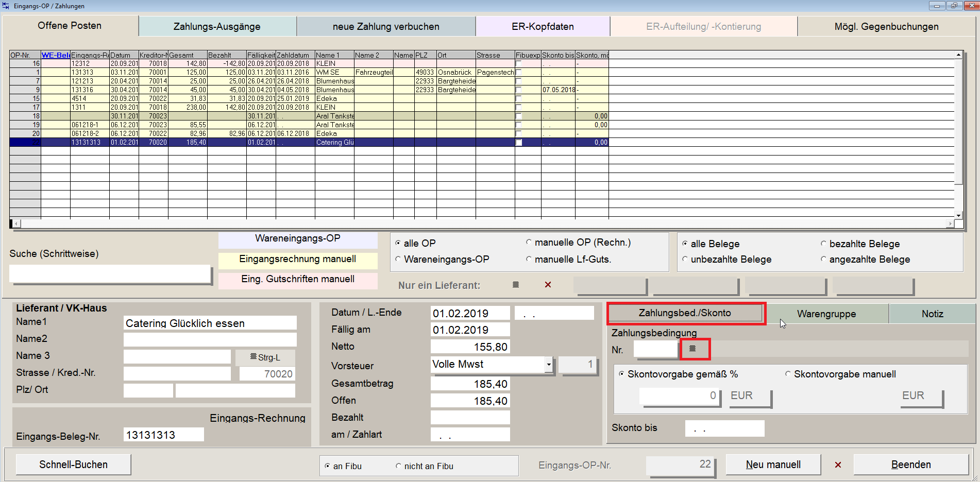Select the row for WM SE

[309, 72]
